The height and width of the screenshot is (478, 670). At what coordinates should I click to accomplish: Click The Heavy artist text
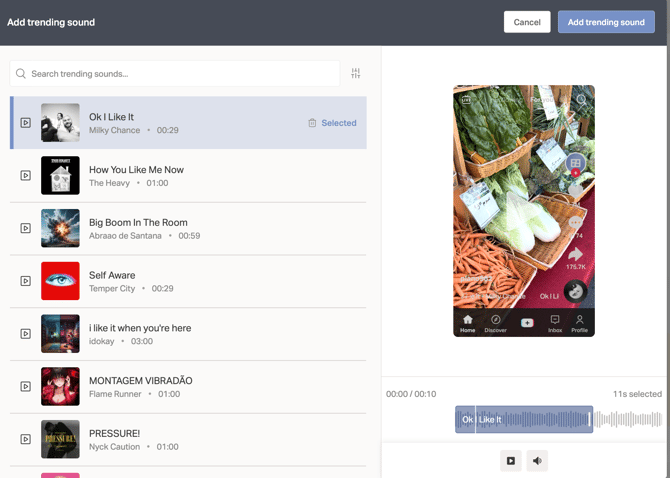click(x=109, y=183)
